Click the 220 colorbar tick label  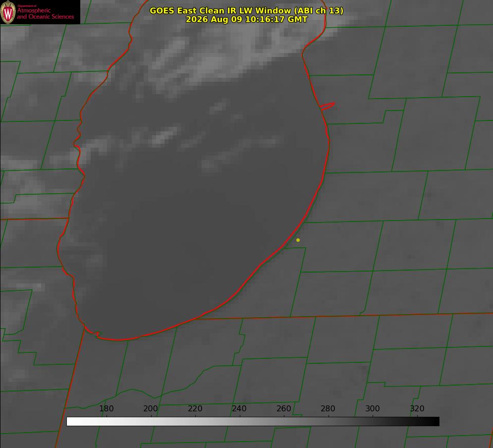pyautogui.click(x=195, y=408)
